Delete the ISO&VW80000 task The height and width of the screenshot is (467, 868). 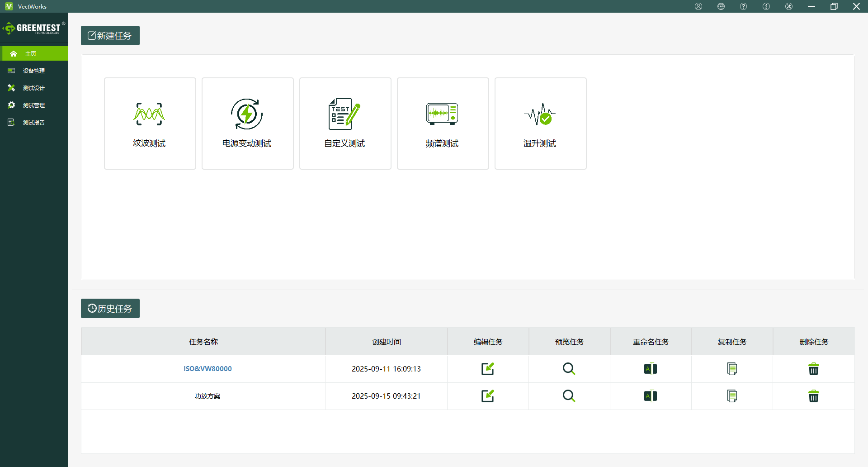[813, 369]
